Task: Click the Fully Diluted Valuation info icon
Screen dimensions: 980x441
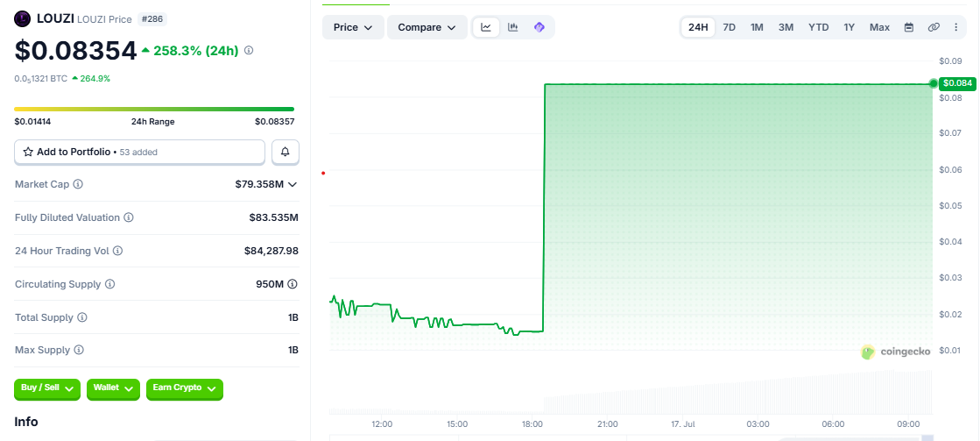Action: [128, 217]
